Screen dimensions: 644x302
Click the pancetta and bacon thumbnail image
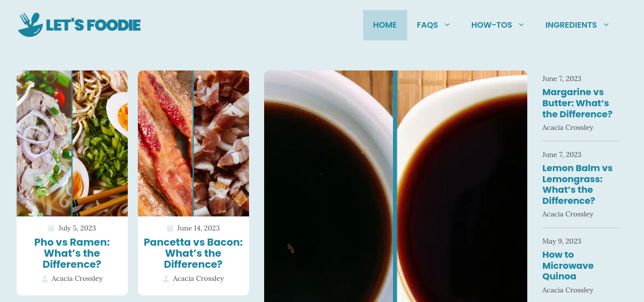[x=193, y=143]
